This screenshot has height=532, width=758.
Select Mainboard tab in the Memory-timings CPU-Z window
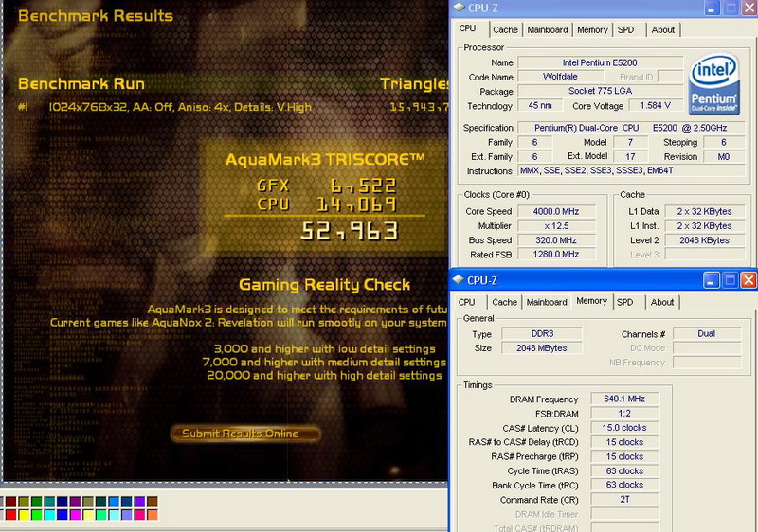tap(547, 302)
